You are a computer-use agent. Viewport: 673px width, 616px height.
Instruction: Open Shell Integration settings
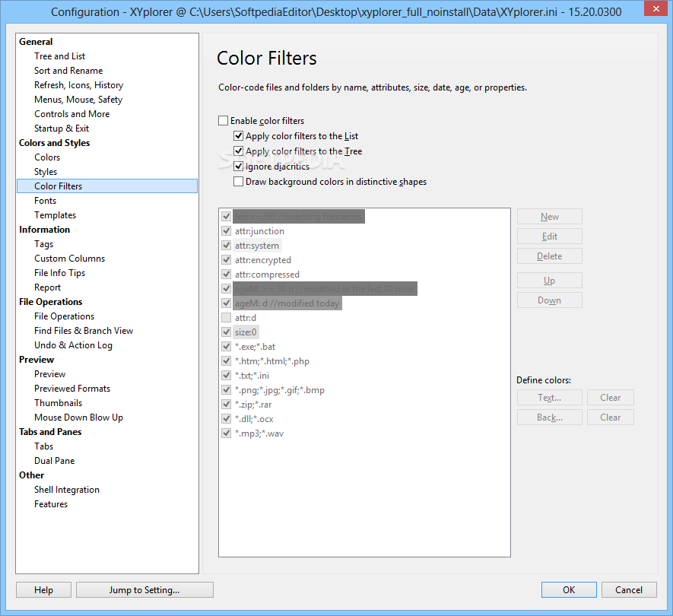pyautogui.click(x=66, y=490)
